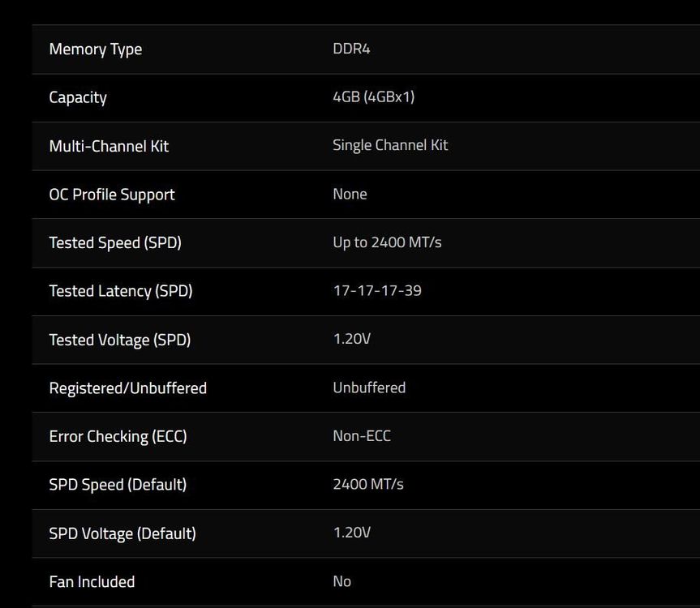
Task: Click the Tested Latency (SPD) label
Action: pos(121,291)
